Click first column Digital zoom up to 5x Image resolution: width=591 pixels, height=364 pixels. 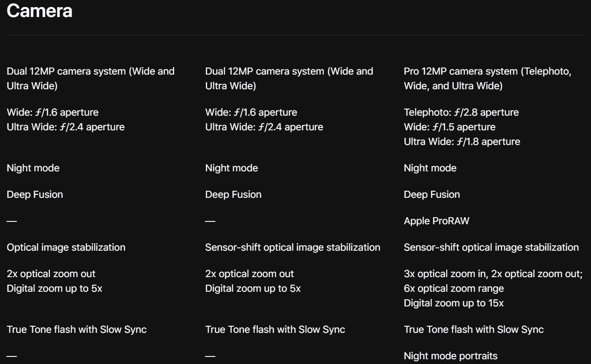coord(54,288)
